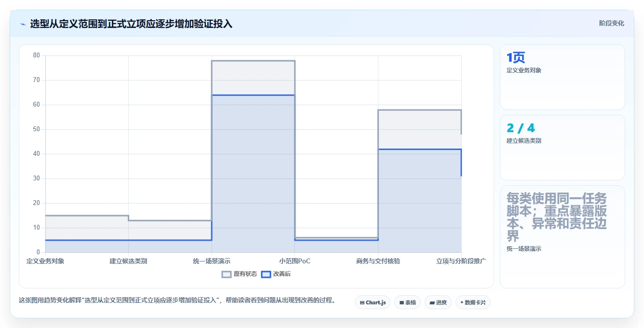This screenshot has height=328, width=644.
Task: Click the 阶段变化 label in the header
Action: pos(611,23)
